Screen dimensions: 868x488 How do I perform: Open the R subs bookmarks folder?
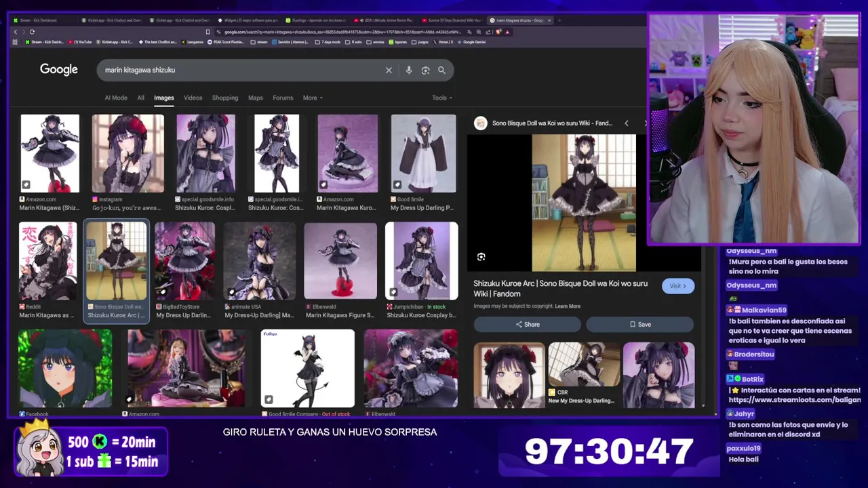pyautogui.click(x=354, y=42)
